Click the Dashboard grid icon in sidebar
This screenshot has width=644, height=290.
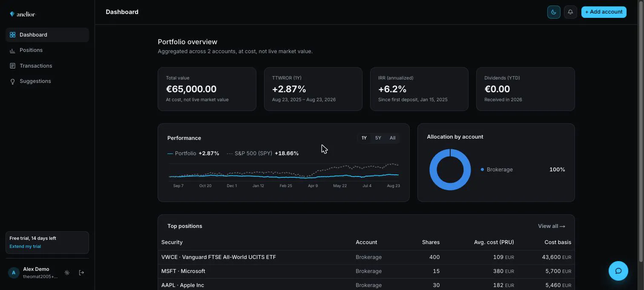pyautogui.click(x=12, y=35)
